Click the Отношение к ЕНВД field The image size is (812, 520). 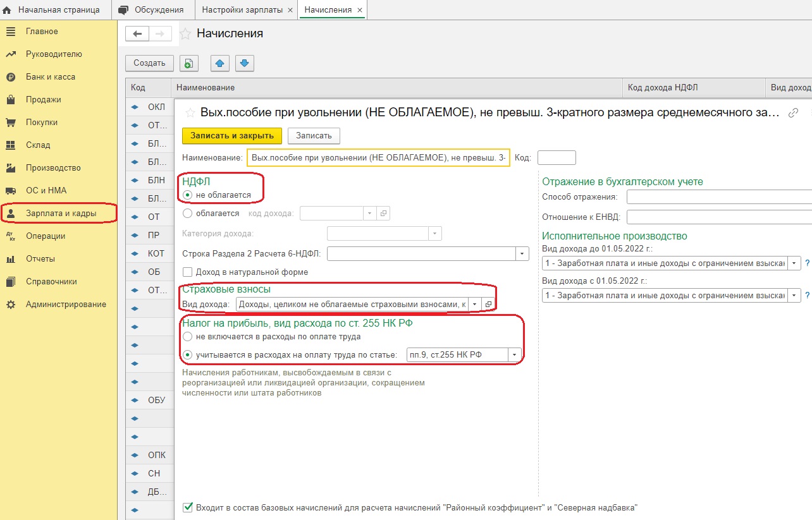[719, 217]
